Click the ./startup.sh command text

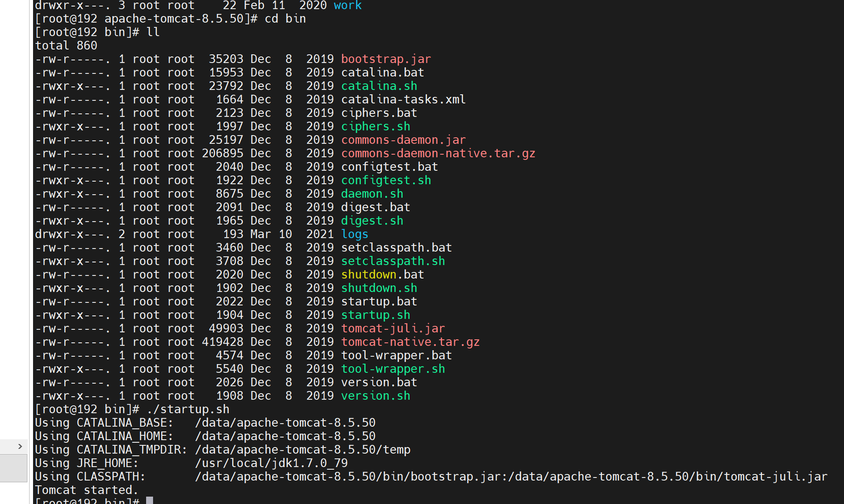point(188,409)
